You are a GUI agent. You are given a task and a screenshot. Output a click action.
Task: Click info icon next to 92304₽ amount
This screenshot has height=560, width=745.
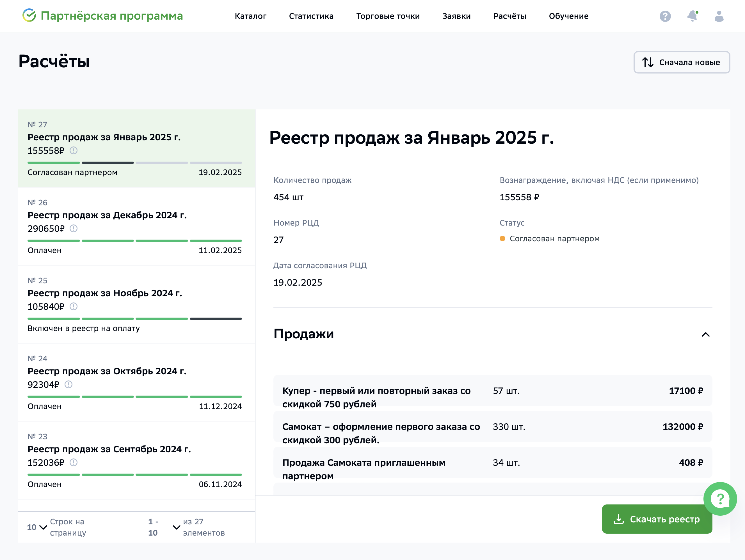click(68, 384)
